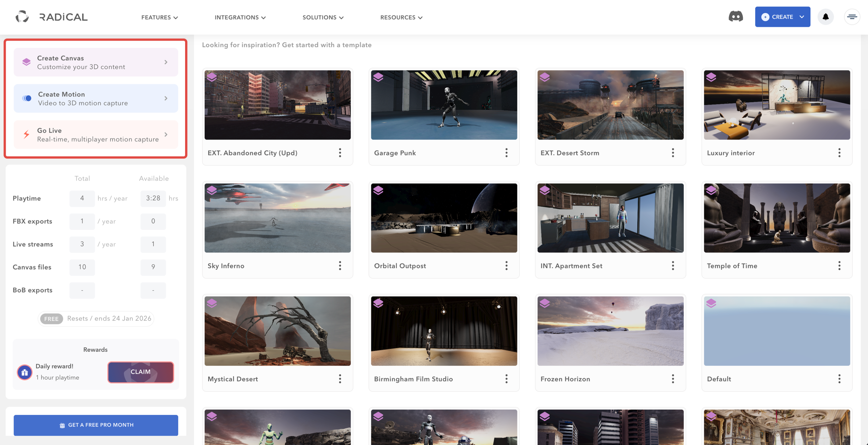Open the Luxury interior template thumbnail
This screenshot has height=445, width=868.
coord(777,105)
